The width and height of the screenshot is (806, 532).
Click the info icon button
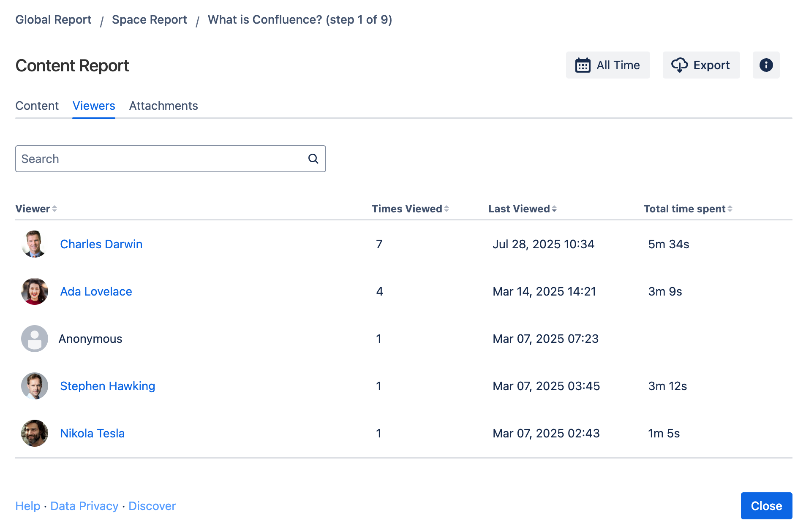pos(765,65)
